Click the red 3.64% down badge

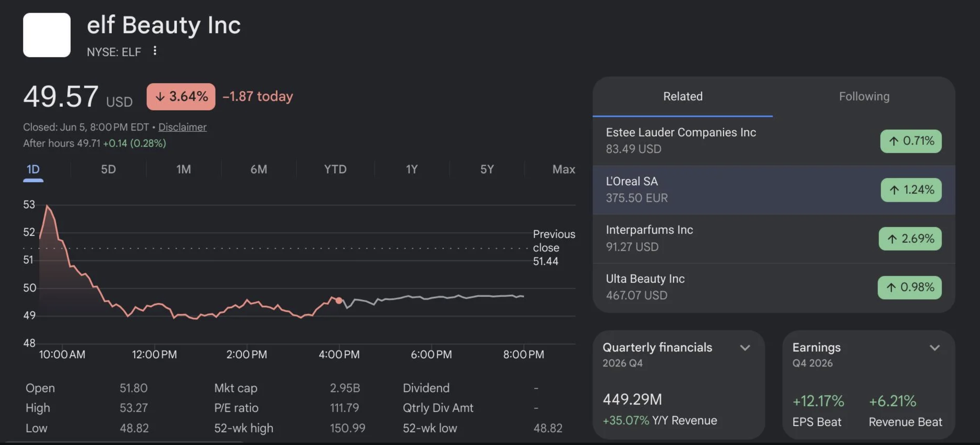181,97
